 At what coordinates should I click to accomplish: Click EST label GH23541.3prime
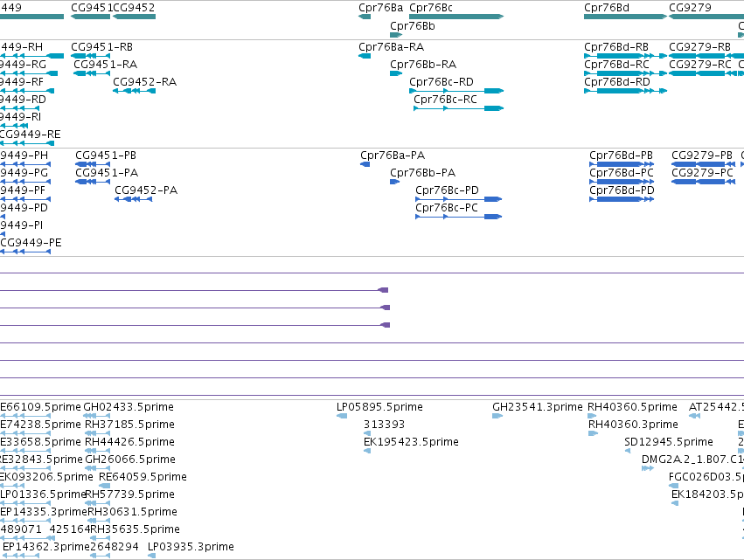coord(538,407)
